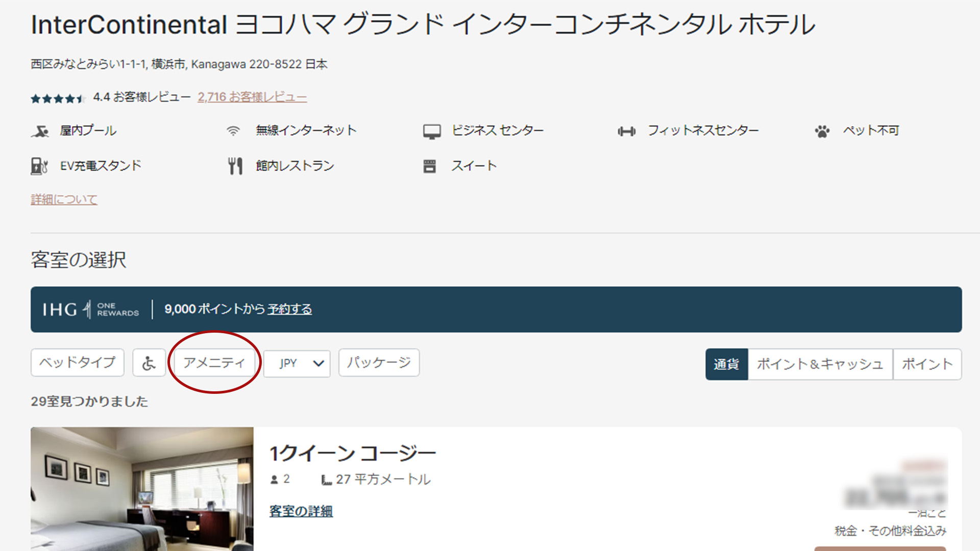Screen dimensions: 980x551
Task: Click the on-site restaurant cutlery icon
Action: coord(235,166)
